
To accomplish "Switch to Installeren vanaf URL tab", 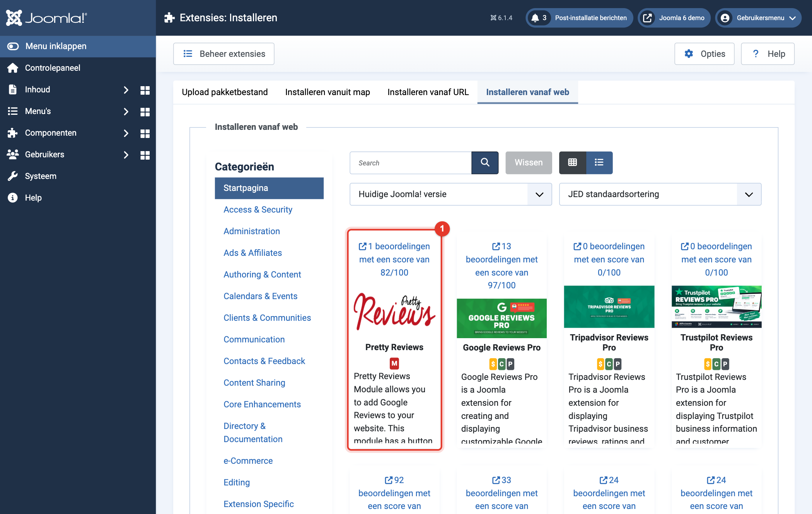I will pyautogui.click(x=428, y=92).
